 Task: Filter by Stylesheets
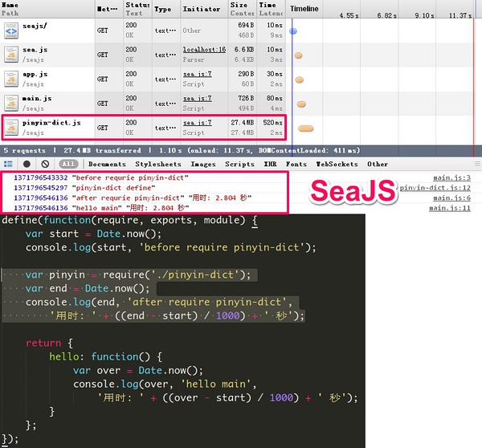pyautogui.click(x=158, y=164)
